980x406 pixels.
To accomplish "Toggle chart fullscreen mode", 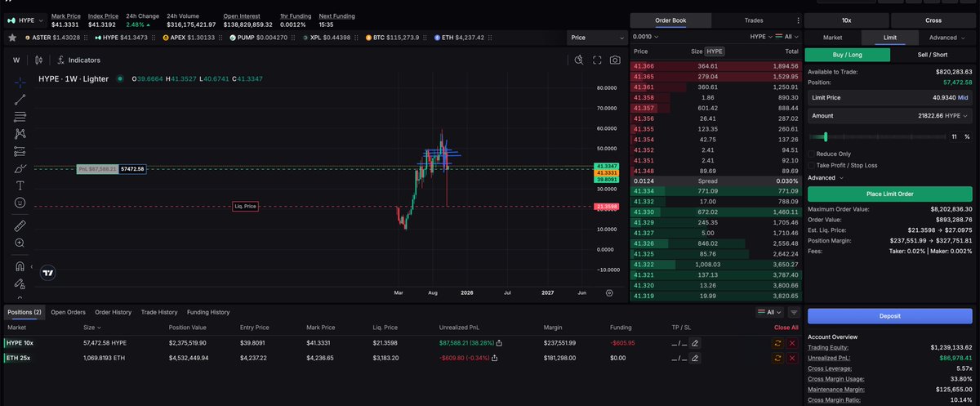I will click(597, 60).
